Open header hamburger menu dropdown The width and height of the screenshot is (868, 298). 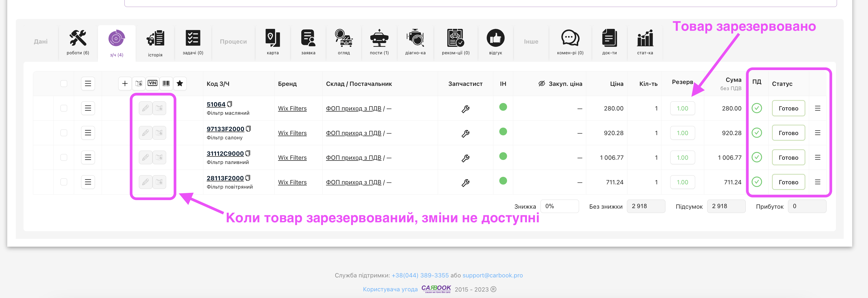tap(88, 83)
